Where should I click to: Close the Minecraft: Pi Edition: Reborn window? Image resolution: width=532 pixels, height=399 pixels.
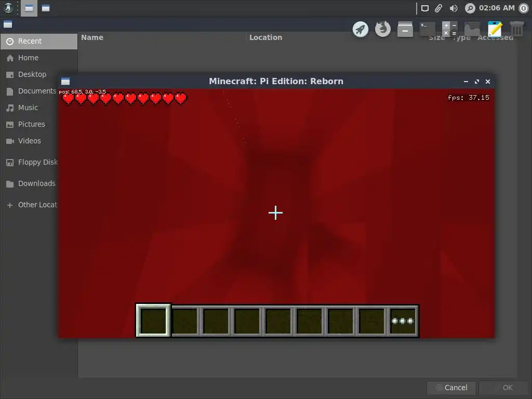pyautogui.click(x=487, y=82)
